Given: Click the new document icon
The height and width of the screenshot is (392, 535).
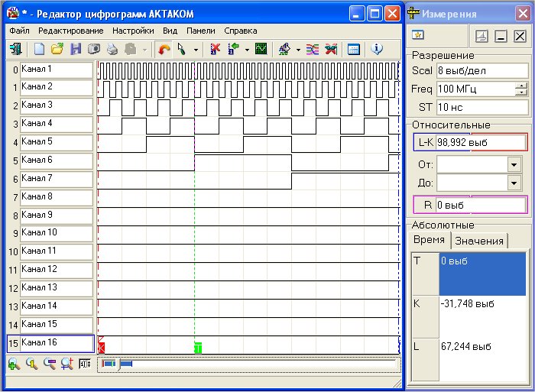Looking at the screenshot, I should pos(40,49).
